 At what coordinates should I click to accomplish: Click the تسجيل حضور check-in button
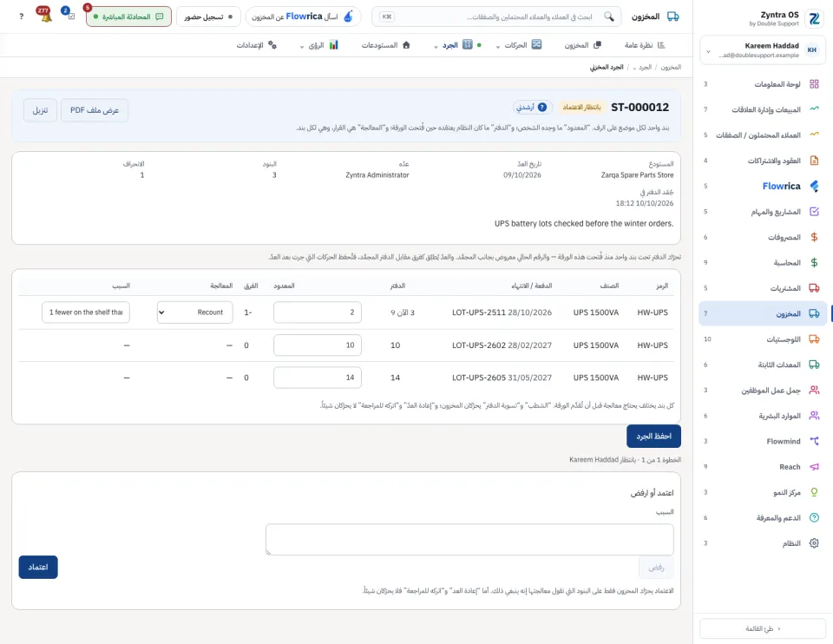point(208,16)
